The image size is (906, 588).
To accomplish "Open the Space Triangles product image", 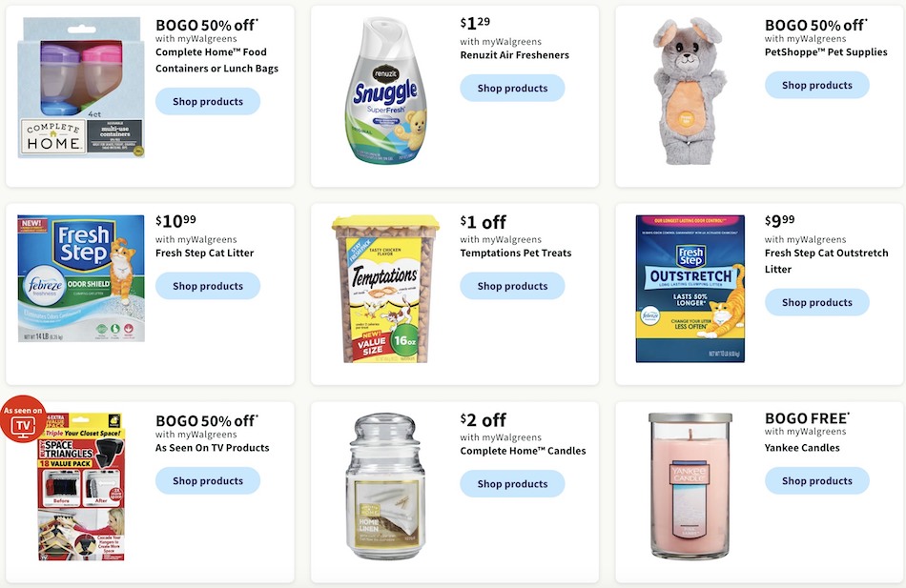I will point(81,487).
